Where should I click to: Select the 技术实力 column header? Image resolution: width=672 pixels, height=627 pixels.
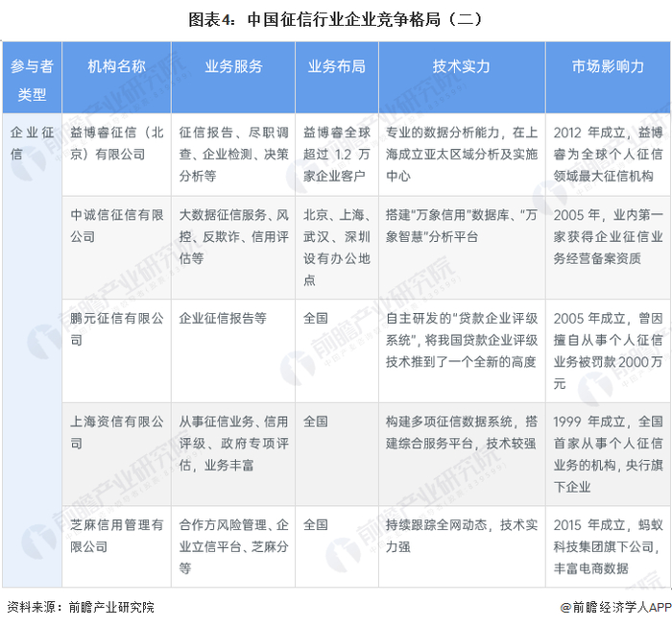click(462, 78)
